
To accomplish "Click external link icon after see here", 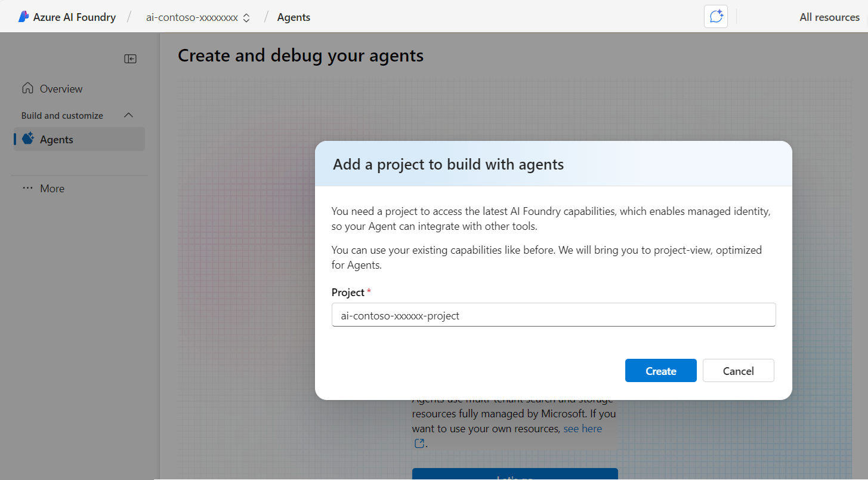I will (419, 443).
